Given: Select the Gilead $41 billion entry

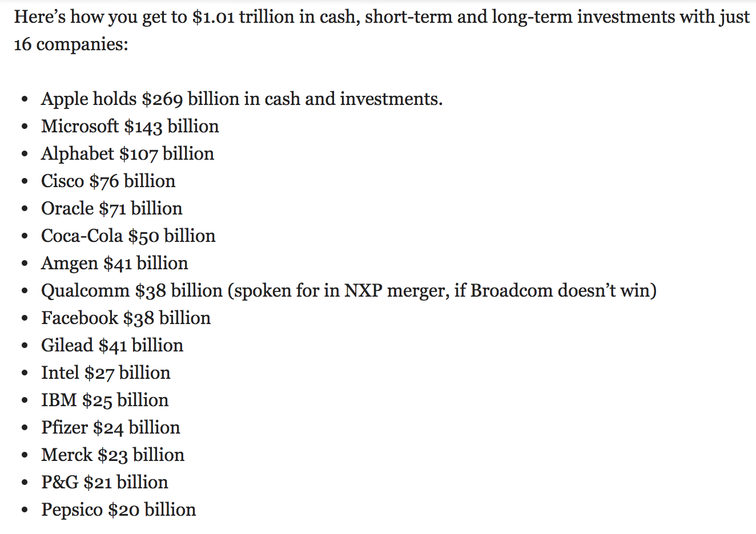Looking at the screenshot, I should pos(112,346).
